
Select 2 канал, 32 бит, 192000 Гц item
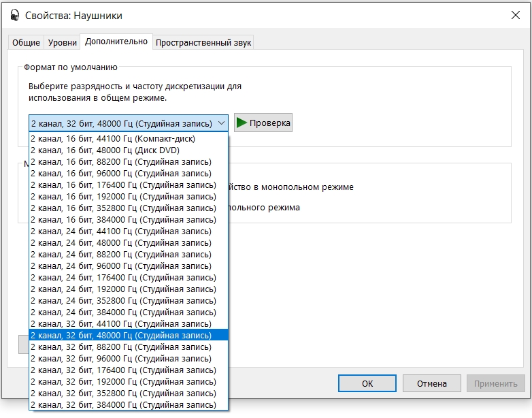[129, 382]
